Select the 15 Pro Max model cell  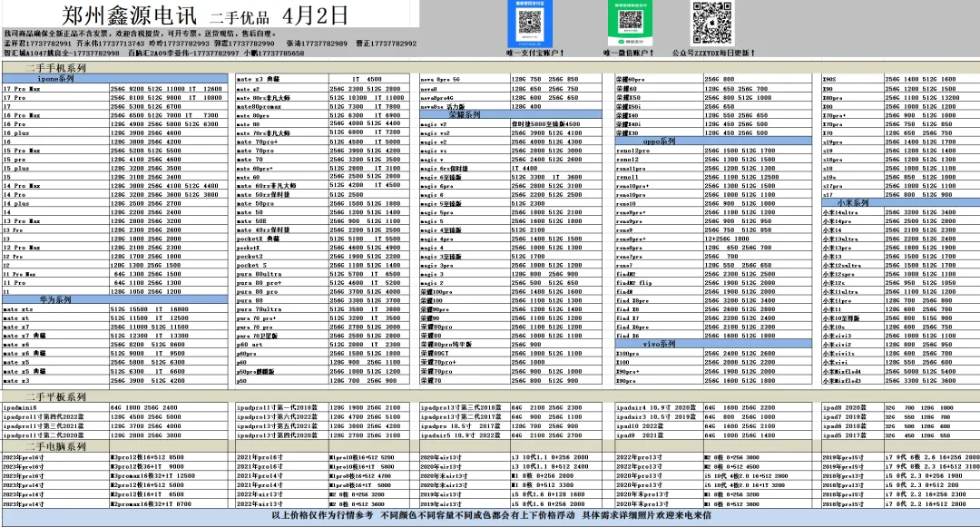55,151
